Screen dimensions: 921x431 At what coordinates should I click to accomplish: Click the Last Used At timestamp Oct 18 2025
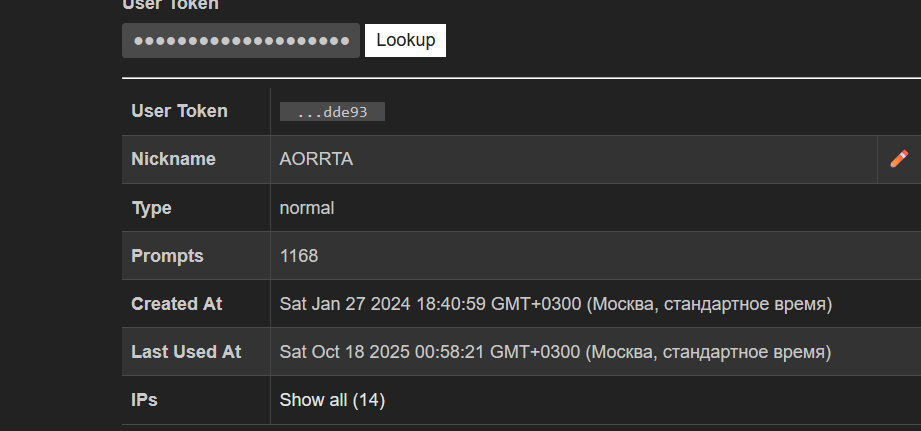[556, 352]
